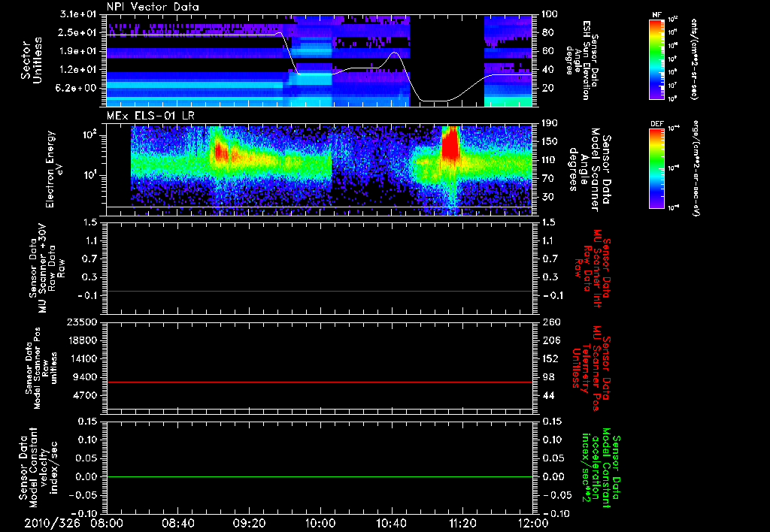
Task: Click the '1.2e+01' sector tick value
Action: pyautogui.click(x=78, y=70)
